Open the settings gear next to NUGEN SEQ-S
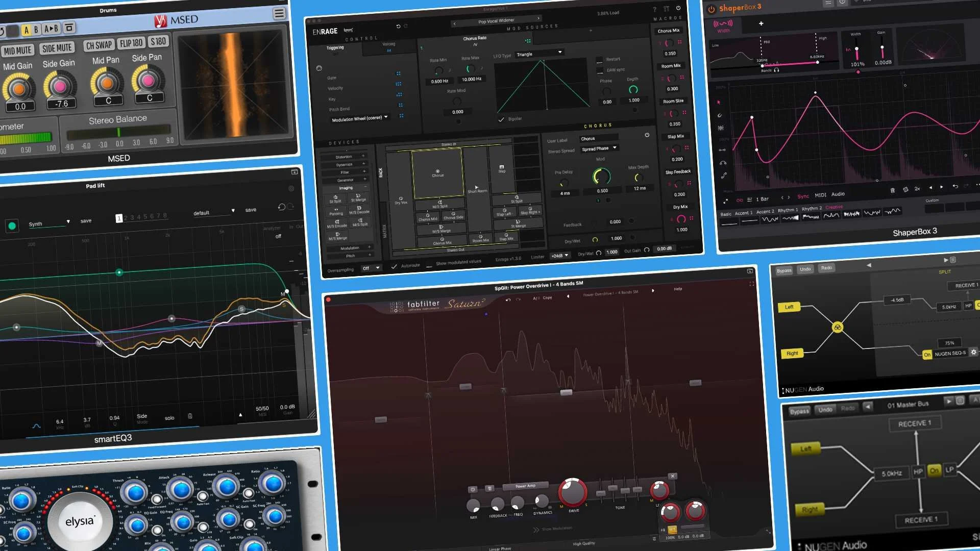Screen dimensions: 980x551 pos(974,352)
